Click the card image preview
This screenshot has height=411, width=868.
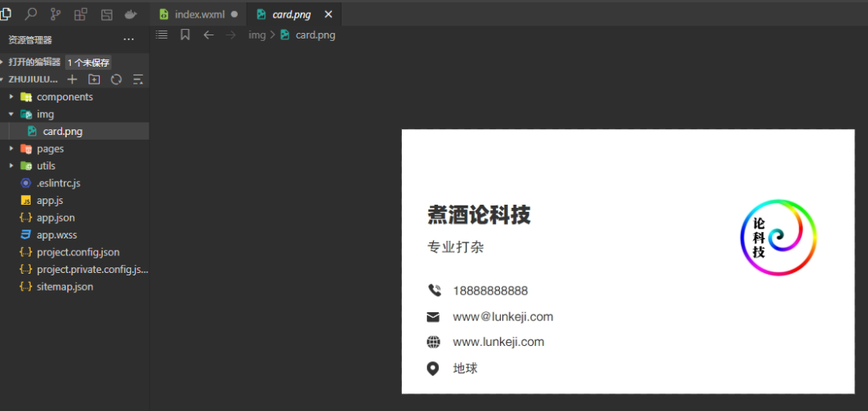628,261
